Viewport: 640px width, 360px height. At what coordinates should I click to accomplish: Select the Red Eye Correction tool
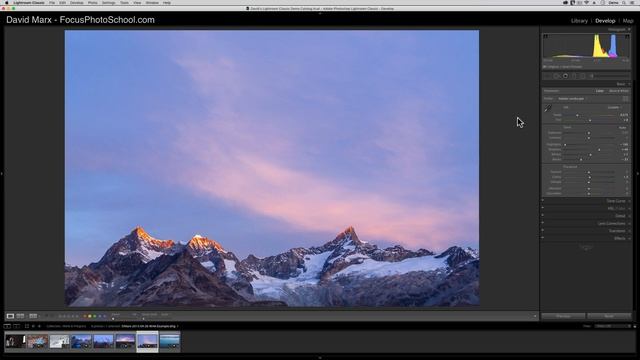pyautogui.click(x=565, y=76)
